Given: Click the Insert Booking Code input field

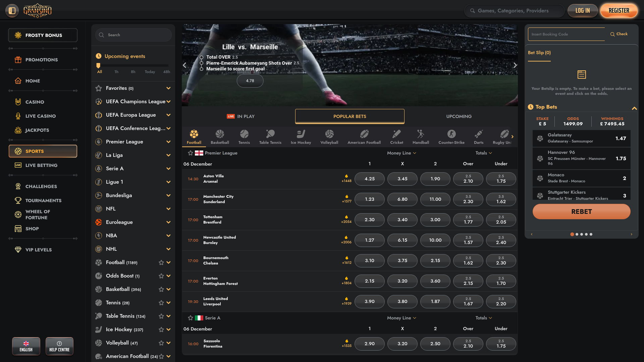Looking at the screenshot, I should pos(566,34).
